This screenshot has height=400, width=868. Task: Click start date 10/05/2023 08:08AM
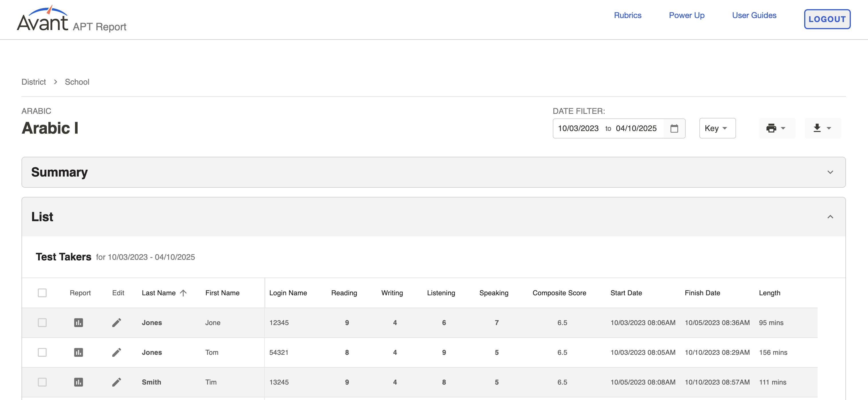click(x=643, y=382)
